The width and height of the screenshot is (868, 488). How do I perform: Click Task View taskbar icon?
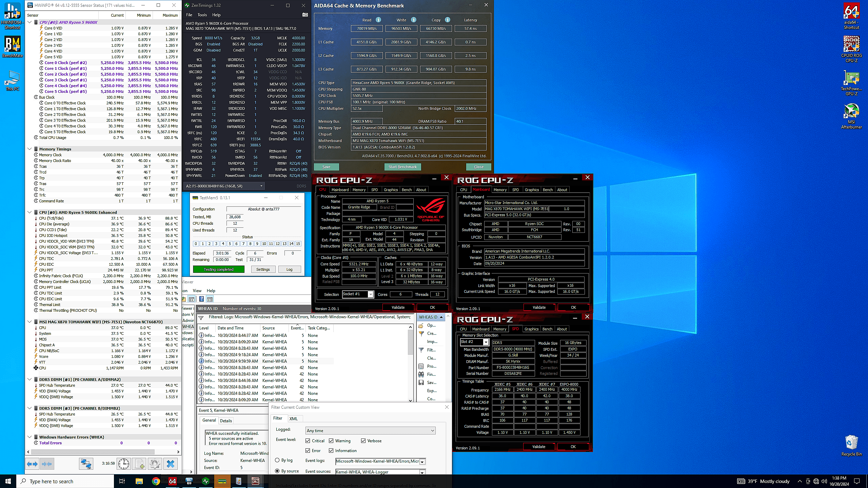[x=122, y=481]
